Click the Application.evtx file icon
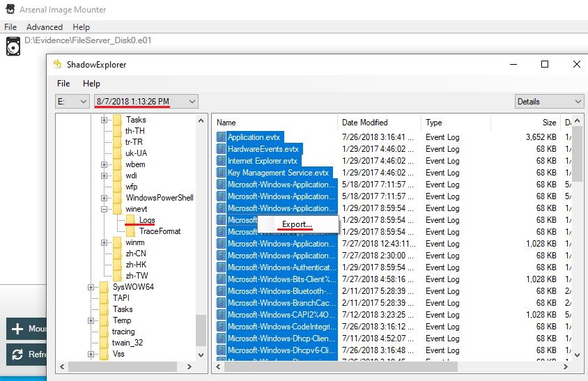This screenshot has height=381, width=588. [222, 137]
